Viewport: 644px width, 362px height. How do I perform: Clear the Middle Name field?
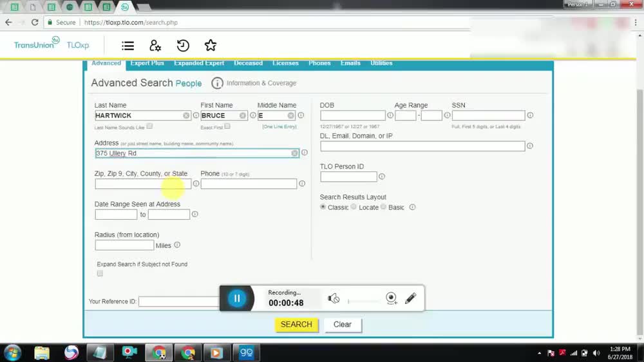[x=291, y=116]
